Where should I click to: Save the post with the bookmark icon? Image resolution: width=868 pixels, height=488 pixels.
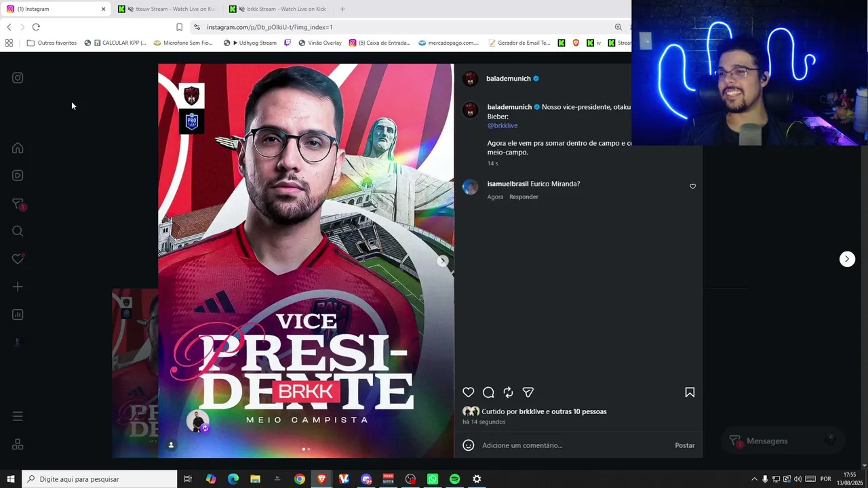(690, 392)
